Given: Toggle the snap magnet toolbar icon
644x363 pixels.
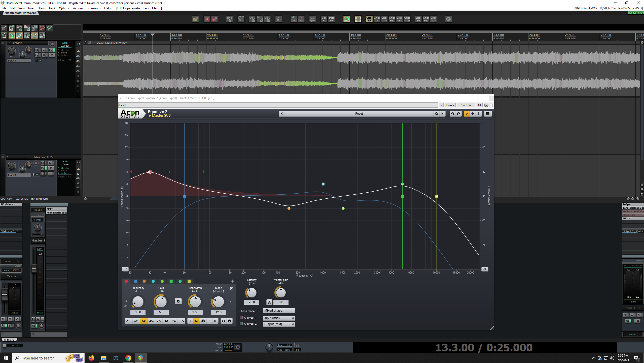Looking at the screenshot, I should point(347,19).
